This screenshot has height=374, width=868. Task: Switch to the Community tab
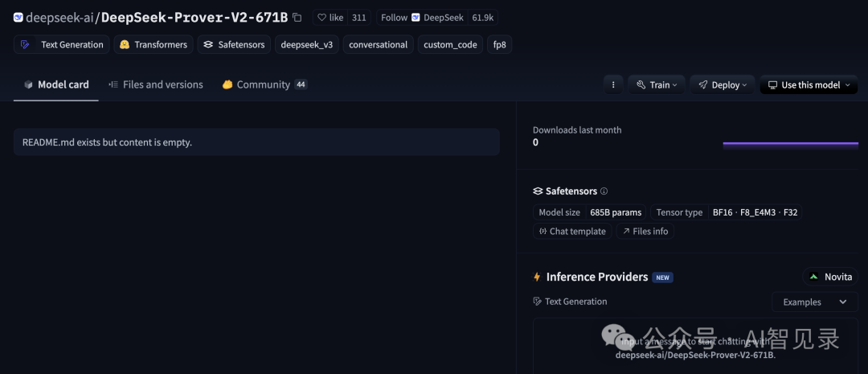click(x=264, y=84)
